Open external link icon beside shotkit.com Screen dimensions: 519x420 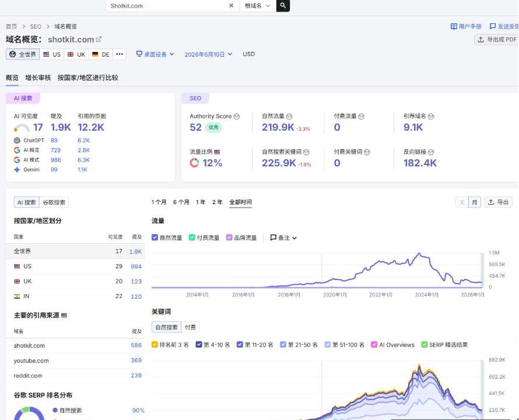[x=99, y=39]
